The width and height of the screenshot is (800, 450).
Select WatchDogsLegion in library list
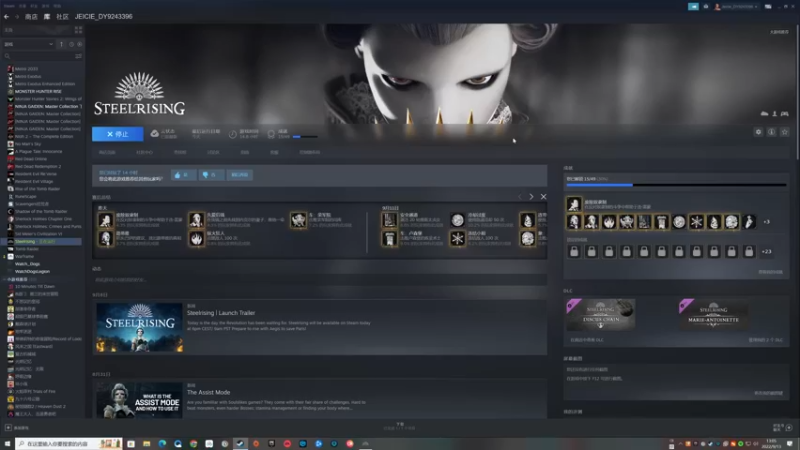pyautogui.click(x=32, y=271)
